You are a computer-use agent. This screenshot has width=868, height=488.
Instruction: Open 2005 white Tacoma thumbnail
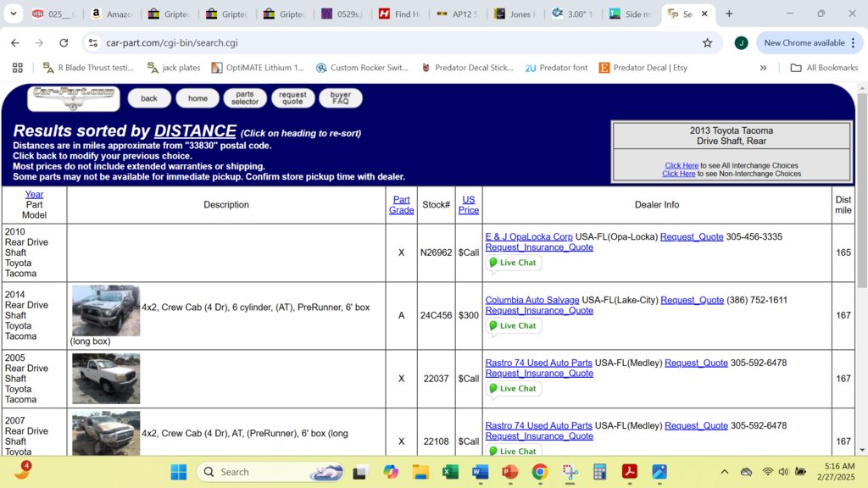(106, 379)
